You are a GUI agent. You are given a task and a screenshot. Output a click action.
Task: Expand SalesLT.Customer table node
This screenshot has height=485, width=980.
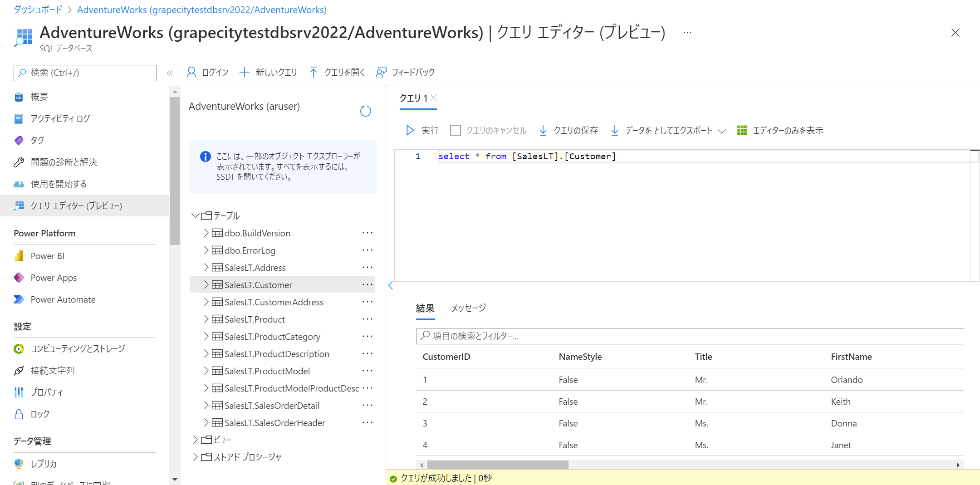(x=206, y=284)
